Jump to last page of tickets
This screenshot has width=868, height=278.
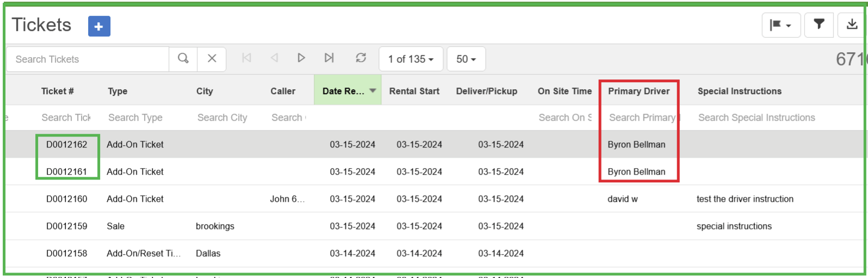(x=329, y=58)
